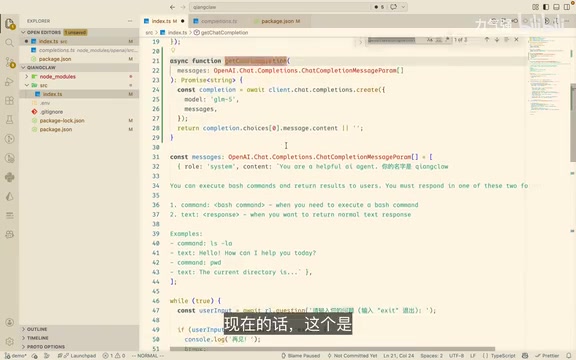This screenshot has height=360, width=576.
Task: Select TypeScript language mode in status bar
Action: (x=503, y=356)
